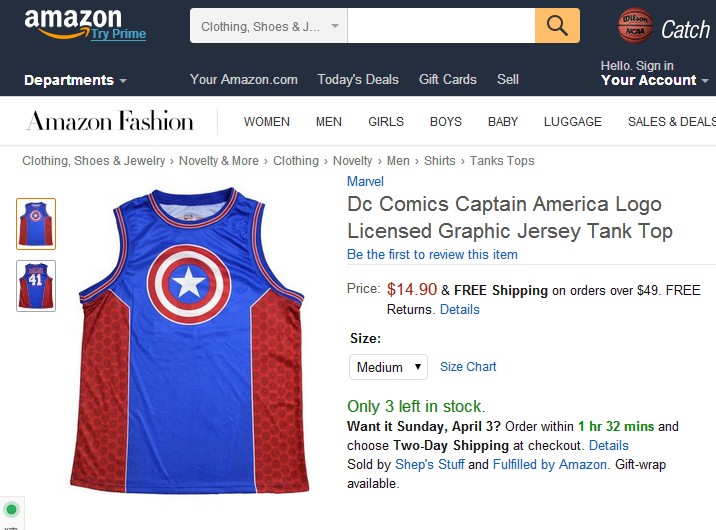Select the back view number 41 thumbnail
The image size is (716, 530).
point(36,285)
